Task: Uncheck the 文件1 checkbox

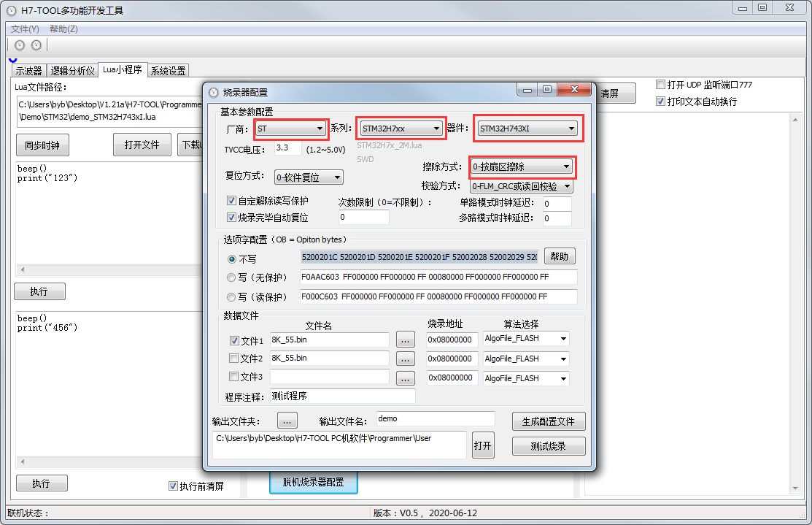Action: (x=234, y=340)
